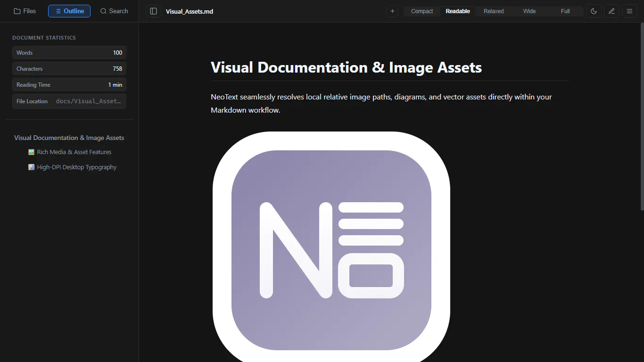
Task: Click the NeoText logo image
Action: [x=331, y=247]
